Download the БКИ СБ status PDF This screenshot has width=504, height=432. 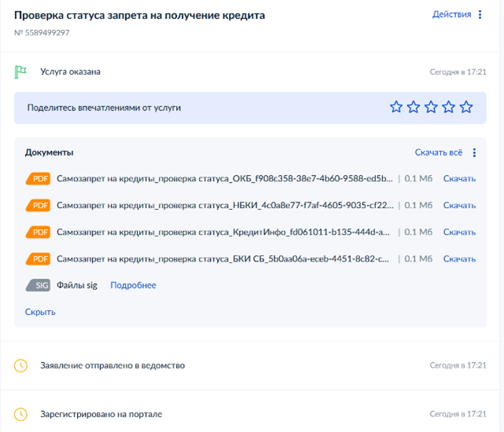coord(459,259)
